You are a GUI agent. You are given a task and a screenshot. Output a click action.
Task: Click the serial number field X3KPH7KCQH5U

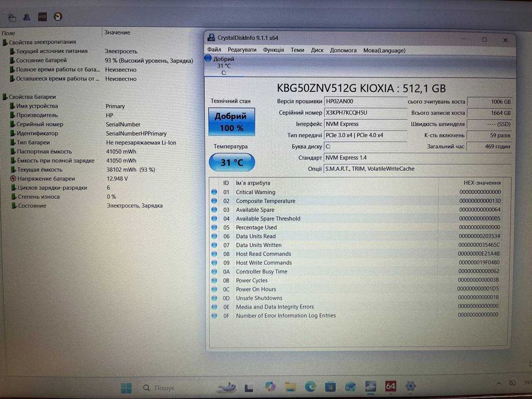(x=366, y=112)
